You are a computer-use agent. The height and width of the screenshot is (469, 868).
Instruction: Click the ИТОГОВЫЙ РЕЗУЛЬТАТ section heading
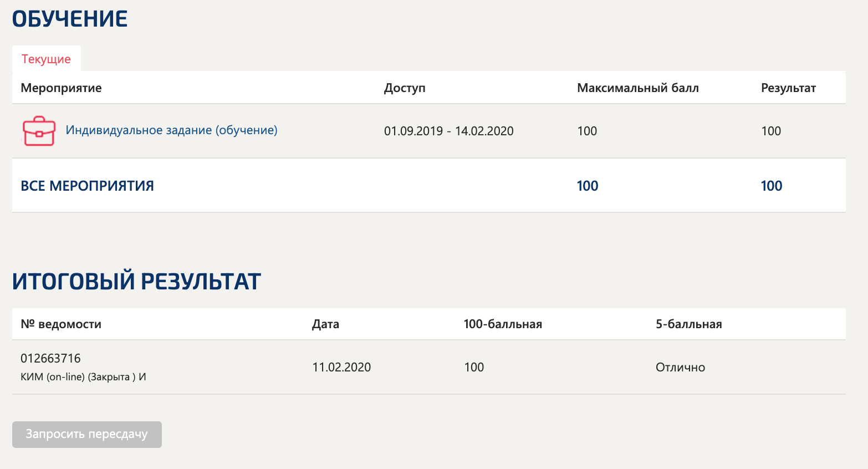click(x=136, y=281)
